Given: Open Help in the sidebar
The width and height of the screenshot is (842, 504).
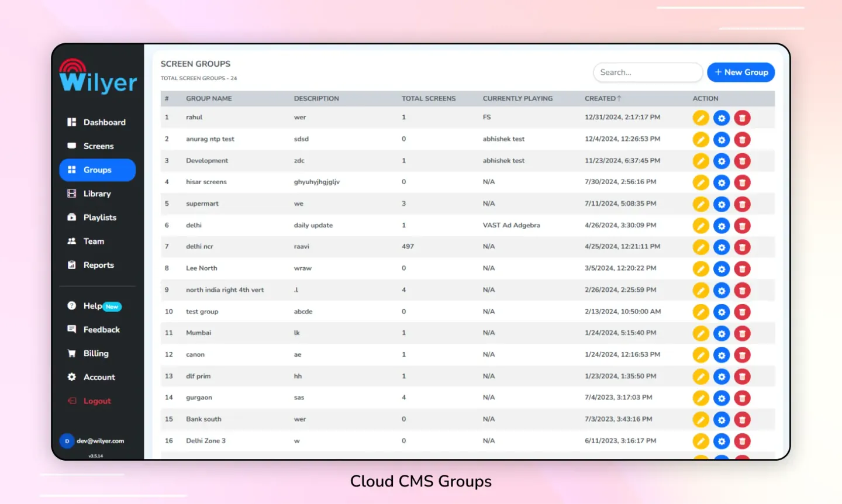Looking at the screenshot, I should tap(97, 306).
